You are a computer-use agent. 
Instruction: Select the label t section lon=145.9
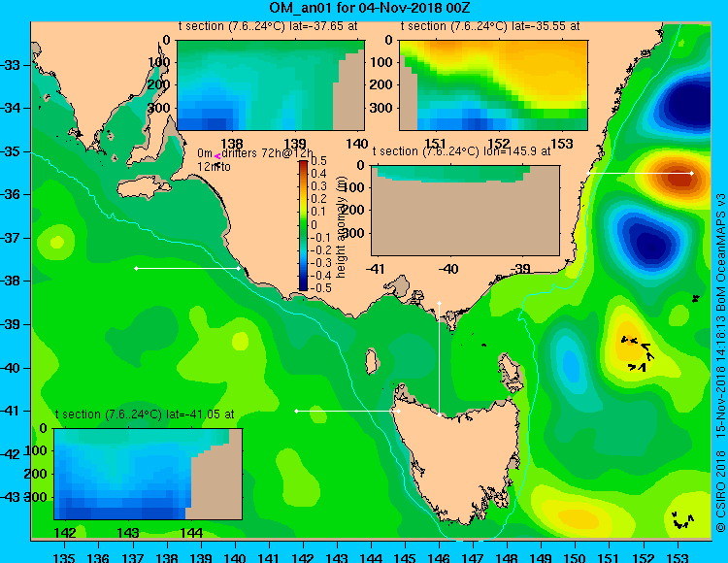[x=461, y=151]
